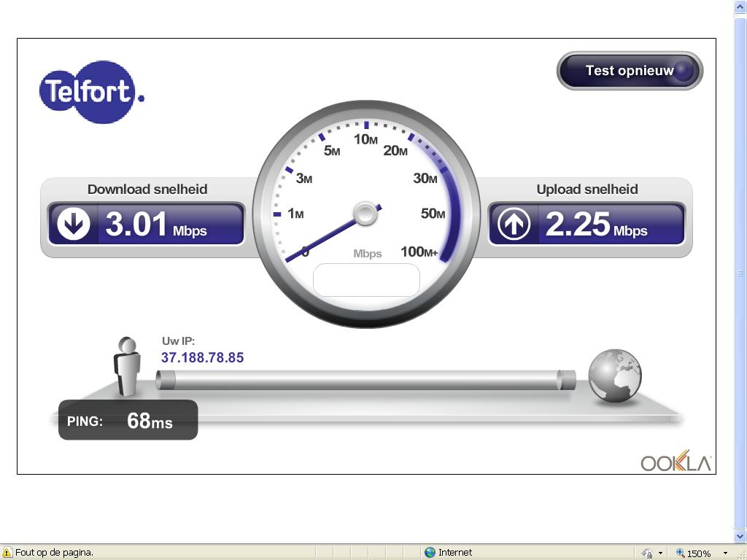This screenshot has width=747, height=560.
Task: Click the Internet zone globe icon
Action: coord(430,553)
